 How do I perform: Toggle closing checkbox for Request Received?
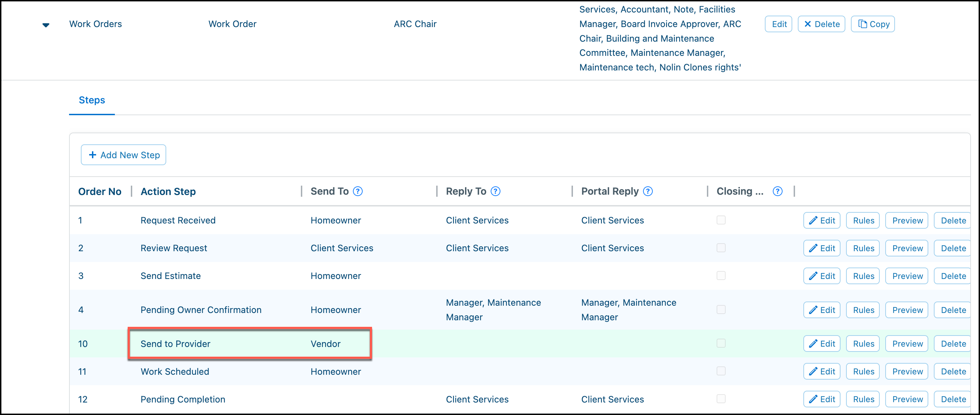click(x=721, y=220)
